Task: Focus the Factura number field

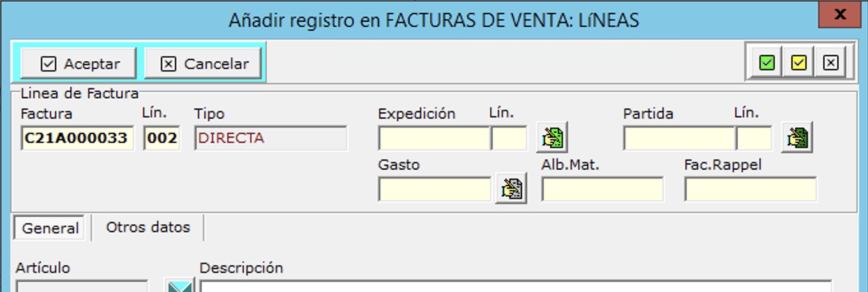Action: click(x=77, y=138)
